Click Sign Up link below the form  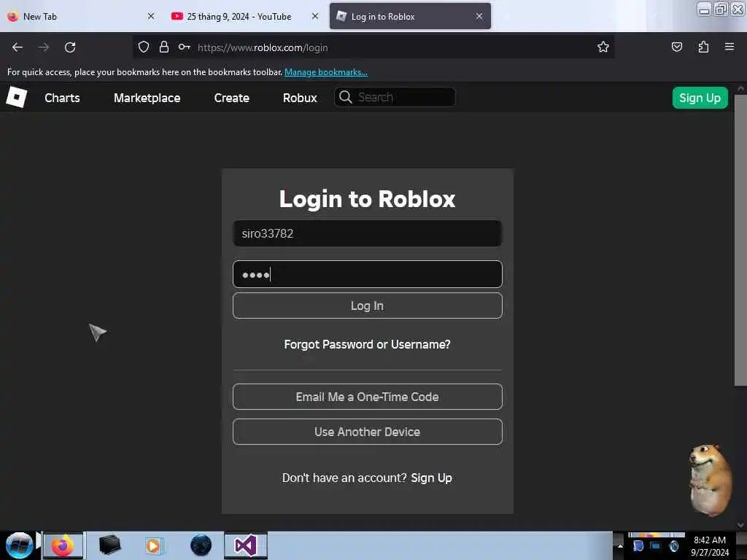pos(432,478)
